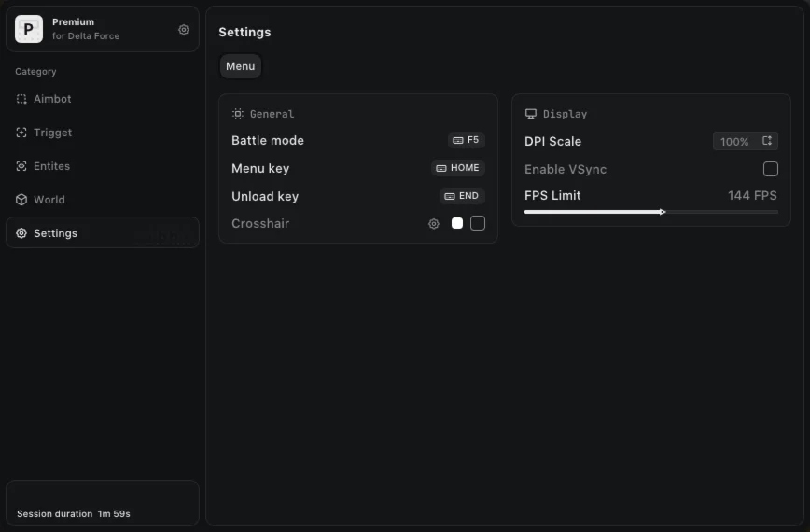Click the Trigget crosshair icon
This screenshot has height=532, width=810.
tap(21, 133)
